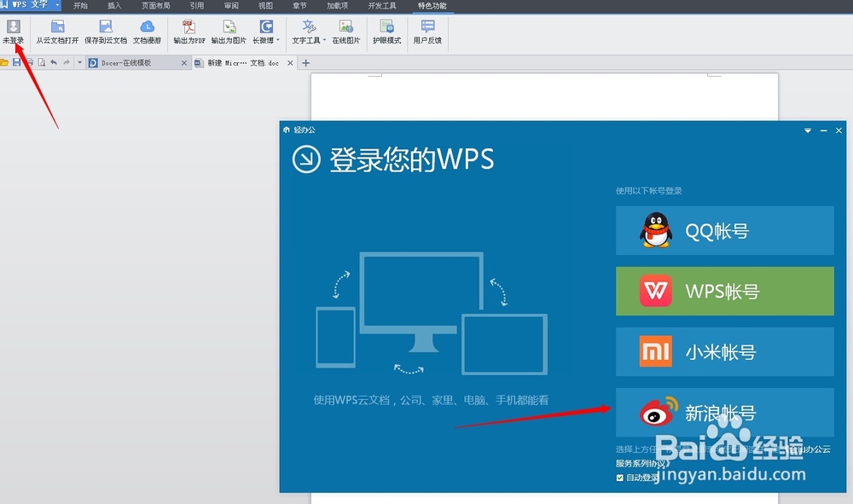Export document using 输出为PDF

[189, 32]
